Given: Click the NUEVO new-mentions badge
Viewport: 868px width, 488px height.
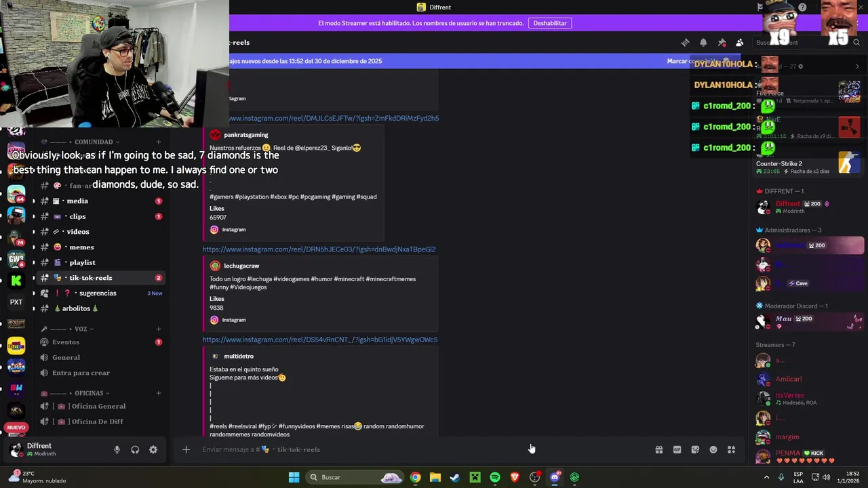Looking at the screenshot, I should (x=16, y=428).
